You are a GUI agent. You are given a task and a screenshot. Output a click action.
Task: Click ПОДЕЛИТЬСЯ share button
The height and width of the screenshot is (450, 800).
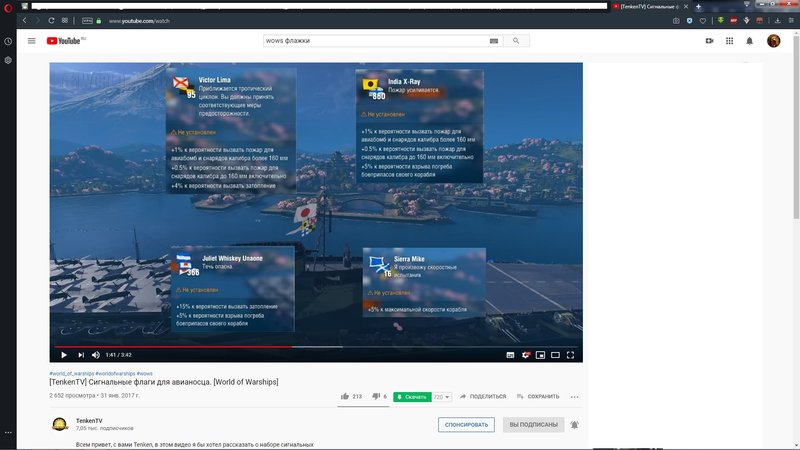pyautogui.click(x=483, y=396)
